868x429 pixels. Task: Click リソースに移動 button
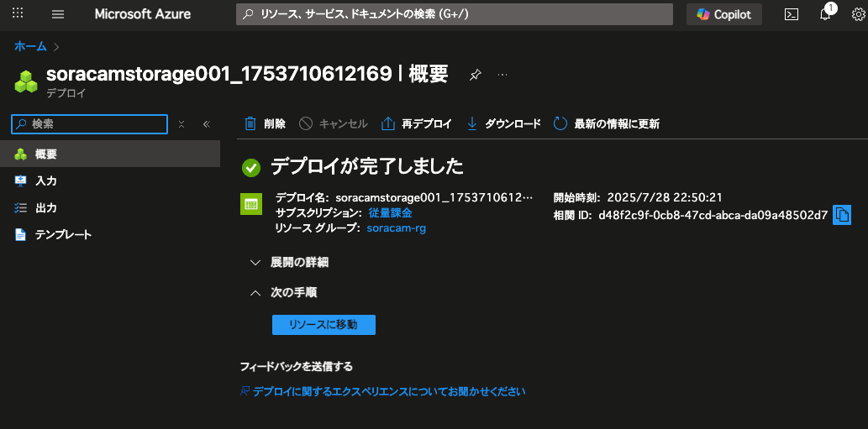coord(324,325)
